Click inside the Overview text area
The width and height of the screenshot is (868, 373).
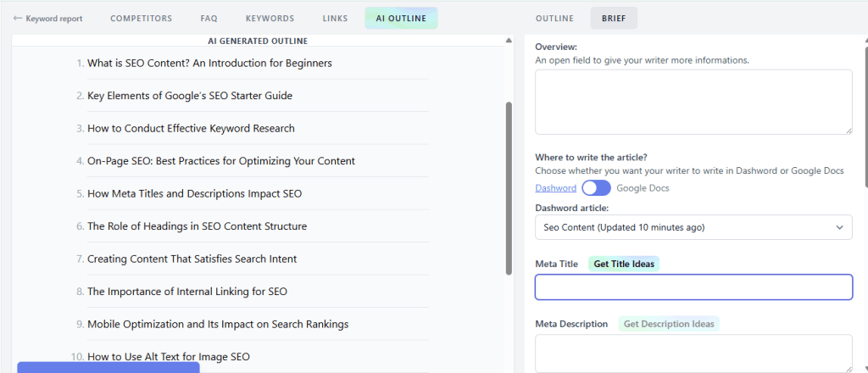pyautogui.click(x=693, y=102)
